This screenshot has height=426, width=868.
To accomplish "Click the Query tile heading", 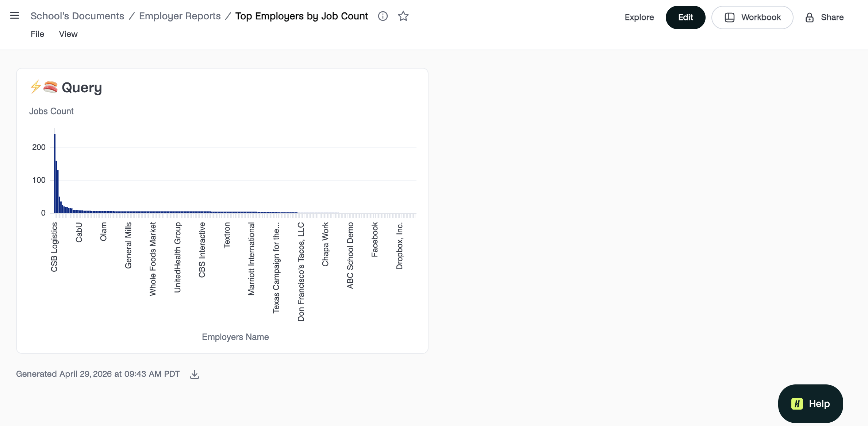I will pos(82,88).
